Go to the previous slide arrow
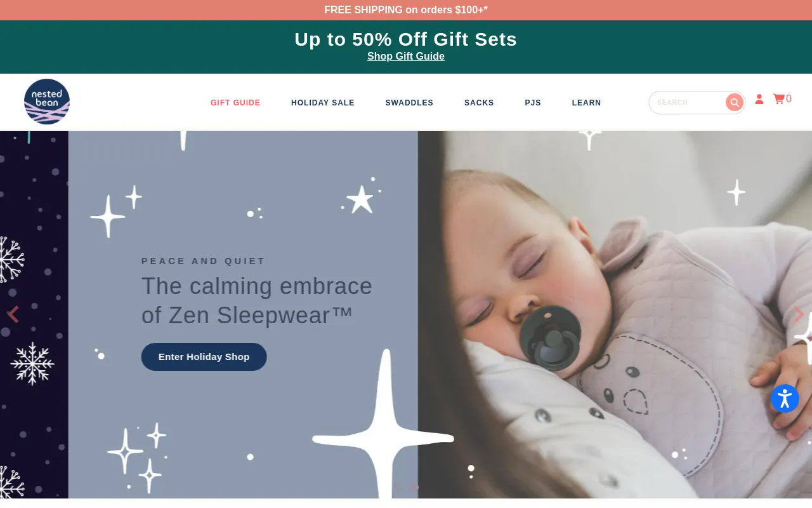The height and width of the screenshot is (508, 812). click(x=13, y=314)
